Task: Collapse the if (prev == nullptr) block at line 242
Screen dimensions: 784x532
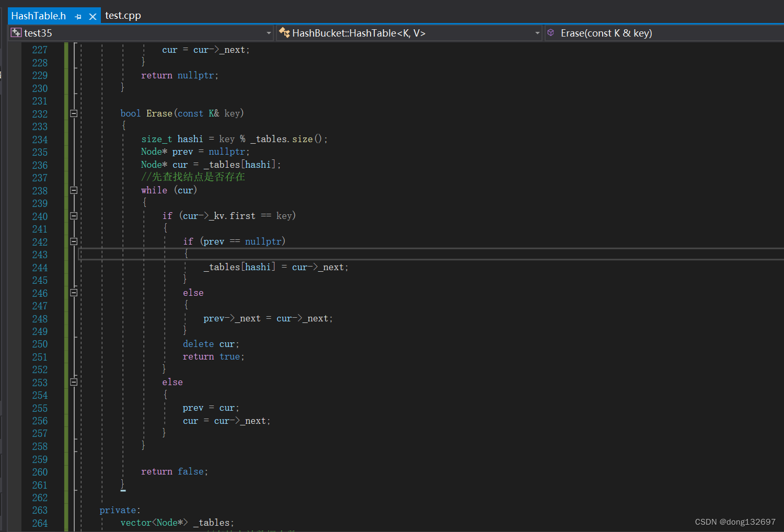Action: coord(74,241)
